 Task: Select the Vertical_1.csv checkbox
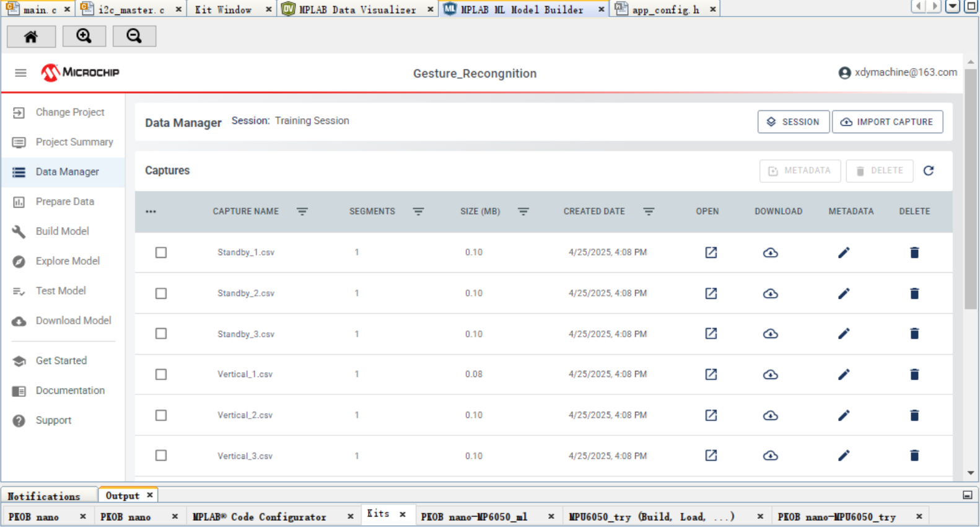161,374
